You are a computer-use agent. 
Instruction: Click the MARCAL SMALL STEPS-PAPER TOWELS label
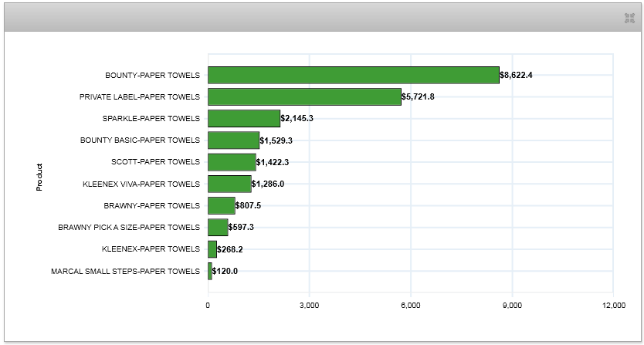tap(125, 271)
